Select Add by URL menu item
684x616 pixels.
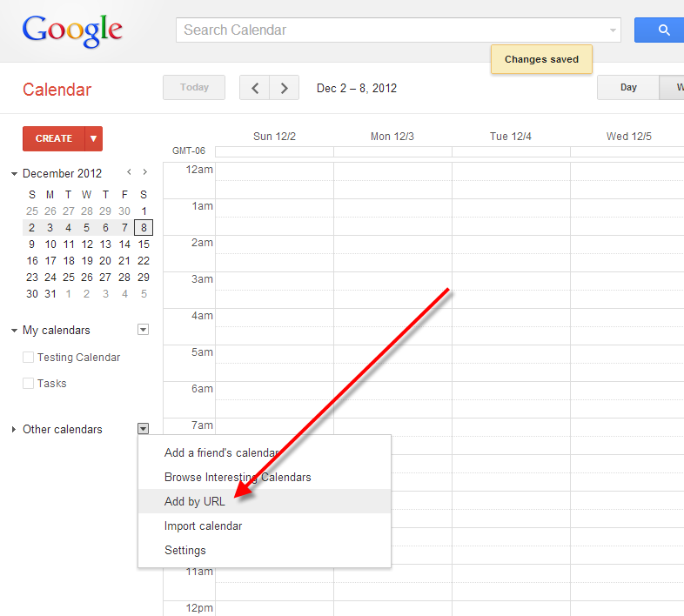[195, 501]
